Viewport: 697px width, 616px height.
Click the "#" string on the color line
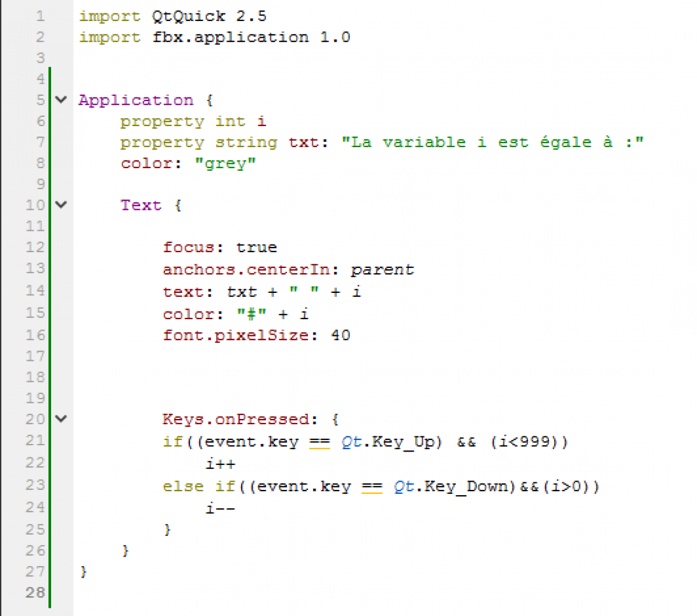point(252,314)
